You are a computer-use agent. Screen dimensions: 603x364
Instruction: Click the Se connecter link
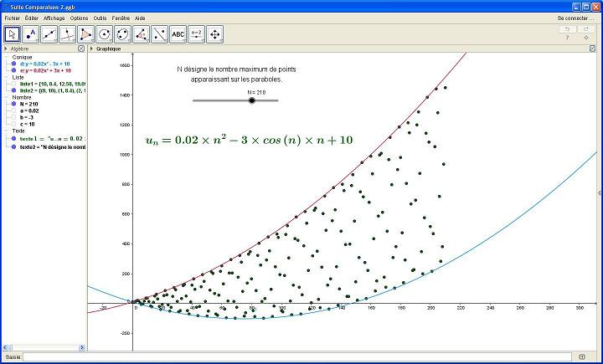pos(574,18)
